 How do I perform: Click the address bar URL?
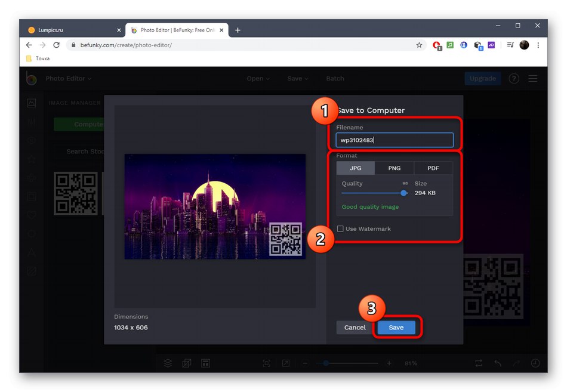point(126,45)
